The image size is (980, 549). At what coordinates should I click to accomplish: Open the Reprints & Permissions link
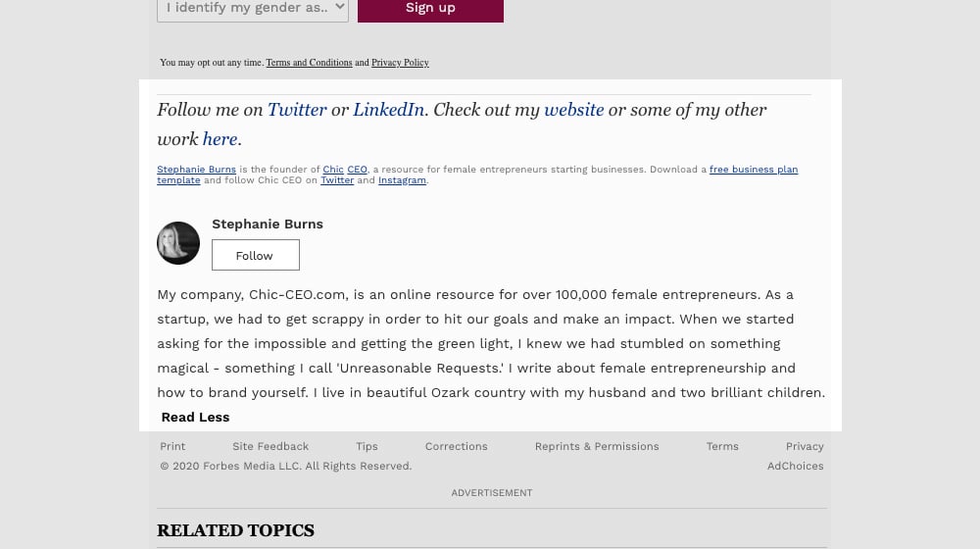pyautogui.click(x=597, y=446)
